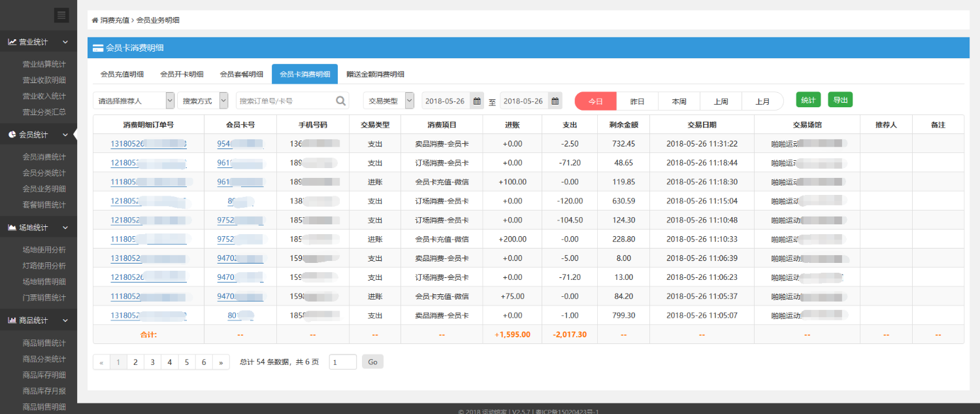Click the Go page jump button

pos(373,362)
